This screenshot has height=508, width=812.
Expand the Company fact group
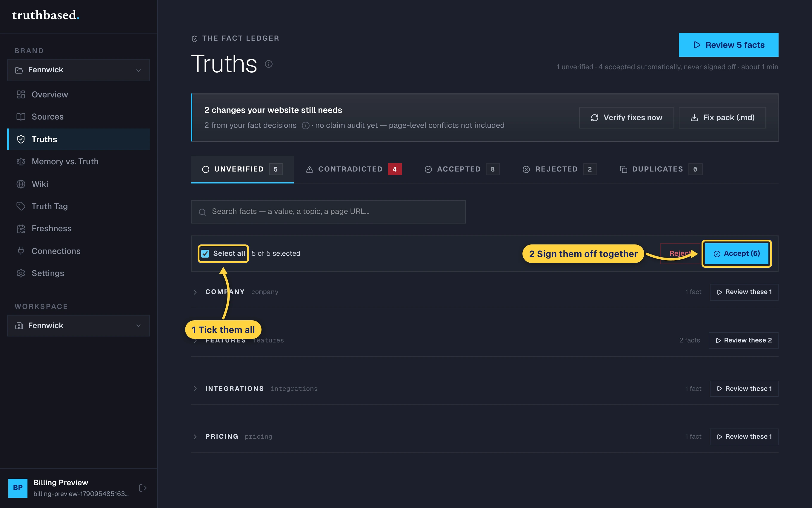195,292
